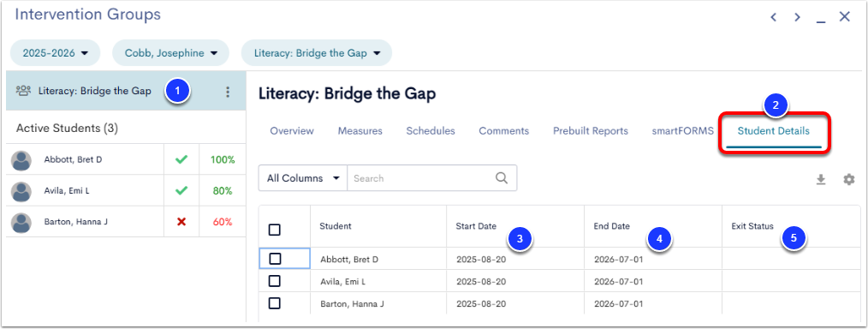Click green checkmark for Avila, Emi L
The image size is (868, 329).
pyautogui.click(x=181, y=191)
